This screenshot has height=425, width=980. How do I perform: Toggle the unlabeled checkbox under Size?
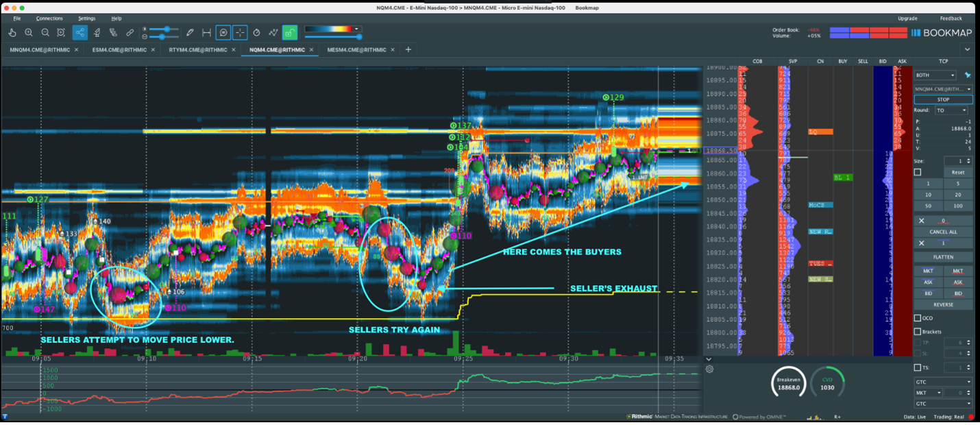click(x=918, y=172)
